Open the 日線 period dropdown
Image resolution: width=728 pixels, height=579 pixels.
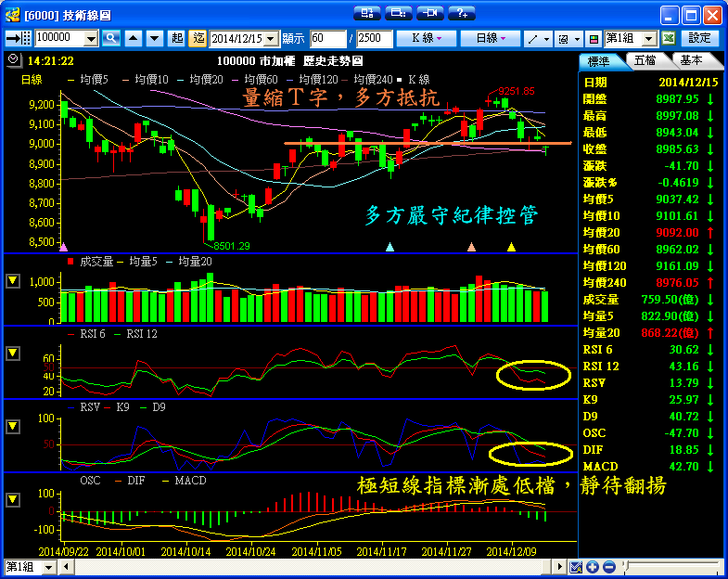coord(491,38)
